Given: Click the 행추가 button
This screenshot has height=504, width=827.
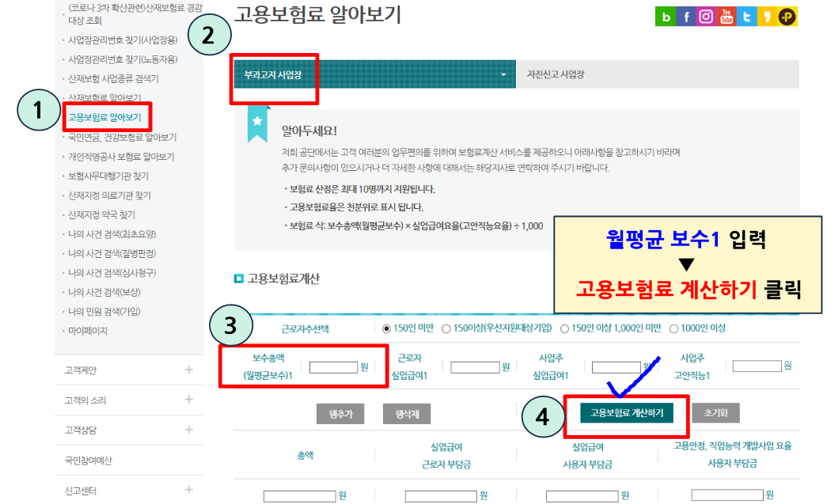Looking at the screenshot, I should click(341, 414).
